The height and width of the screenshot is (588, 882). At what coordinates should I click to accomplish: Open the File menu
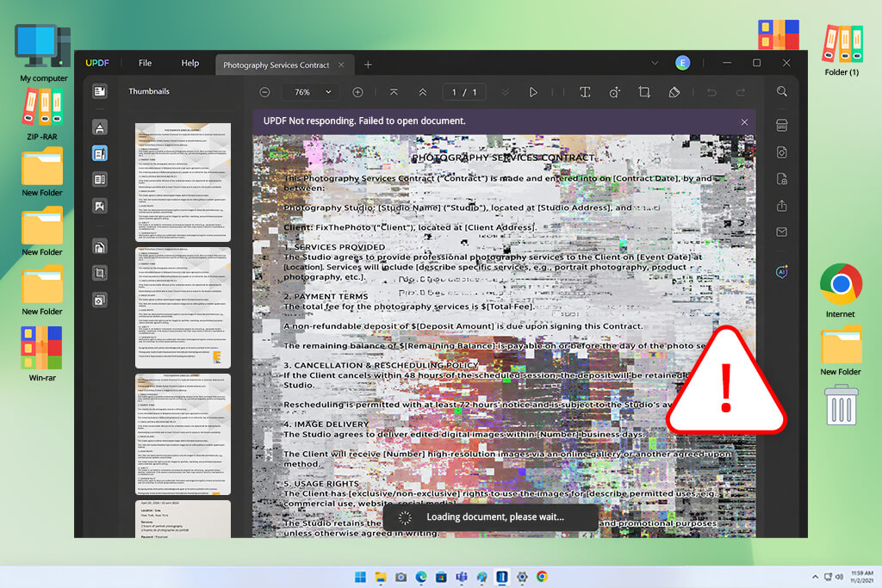145,63
